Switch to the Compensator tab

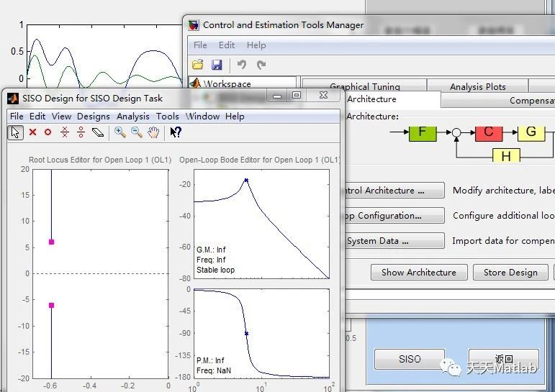click(498, 101)
